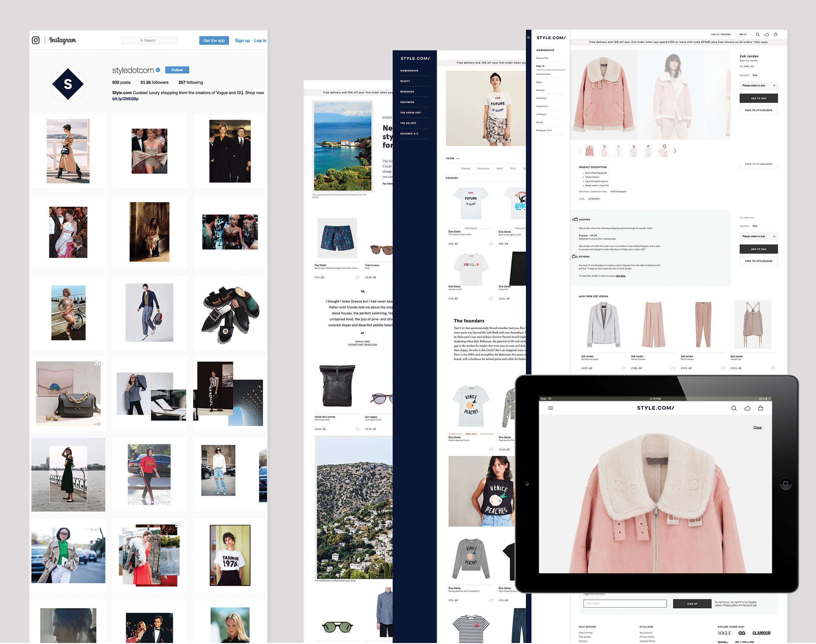Click the Glamour logo in the footer
The image size is (816, 644).
click(x=761, y=633)
